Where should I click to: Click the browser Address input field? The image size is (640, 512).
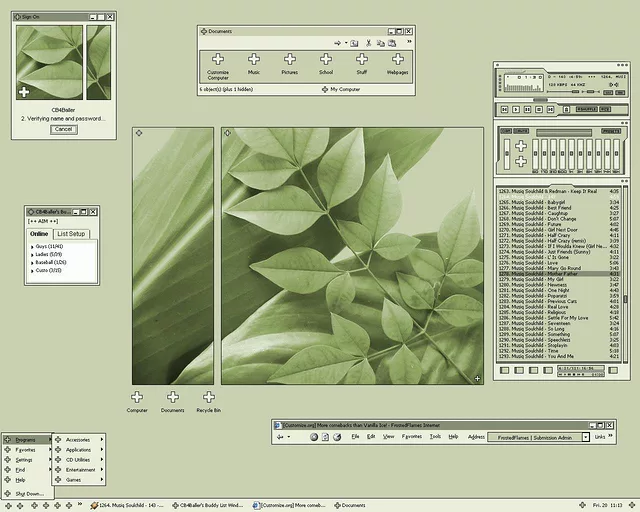point(535,437)
